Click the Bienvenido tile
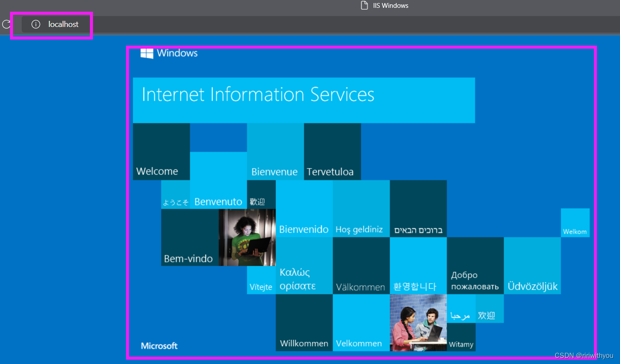620x364 pixels. 304,208
